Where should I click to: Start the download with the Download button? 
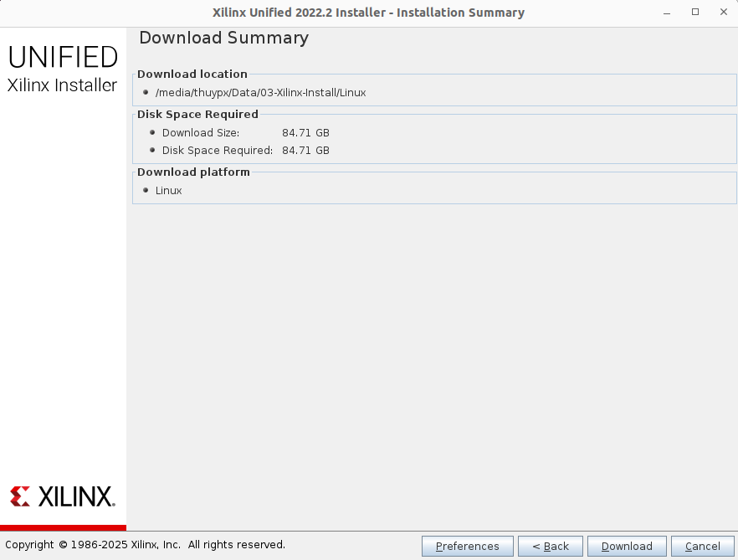[x=627, y=546]
